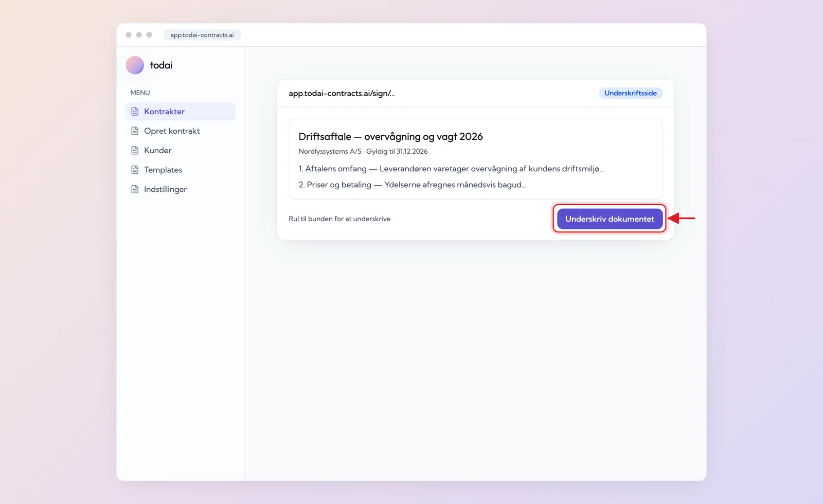Click the Driftsaftale contract title heading
The width and height of the screenshot is (823, 504).
(x=390, y=137)
